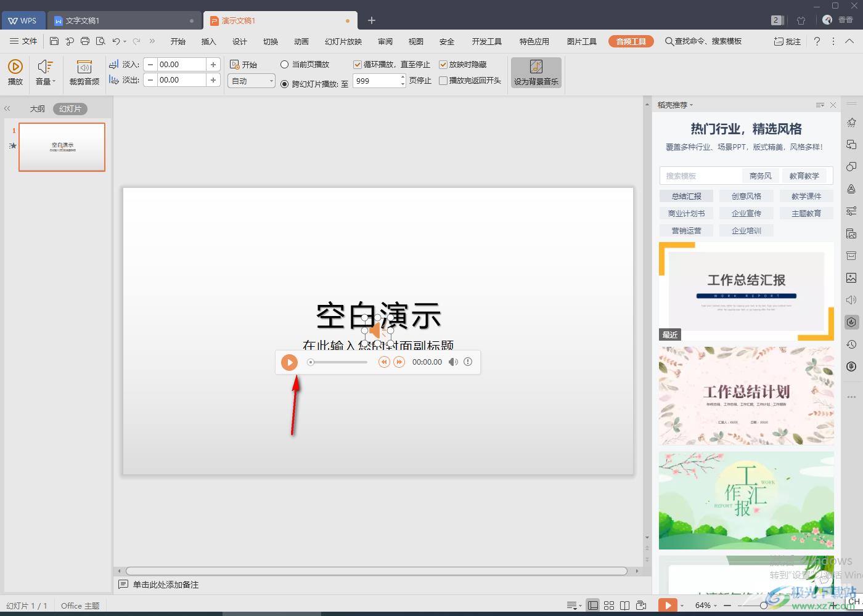Switch to Reading view in status bar
This screenshot has width=863, height=616.
pos(624,606)
